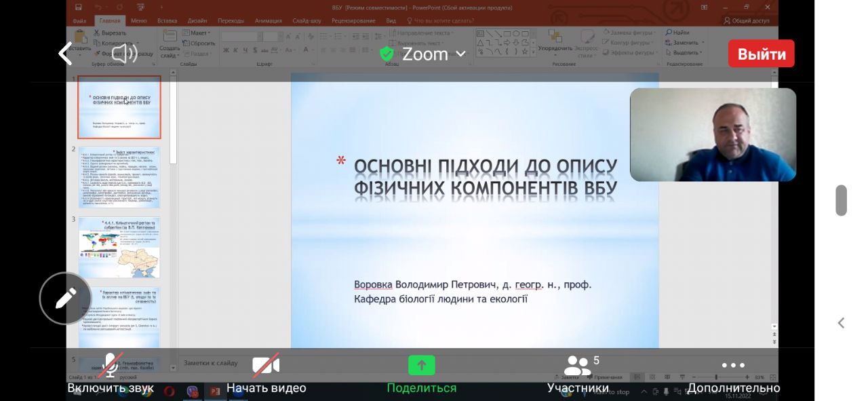The width and height of the screenshot is (868, 401).
Task: Select the speaker's video thumbnail
Action: (x=713, y=135)
